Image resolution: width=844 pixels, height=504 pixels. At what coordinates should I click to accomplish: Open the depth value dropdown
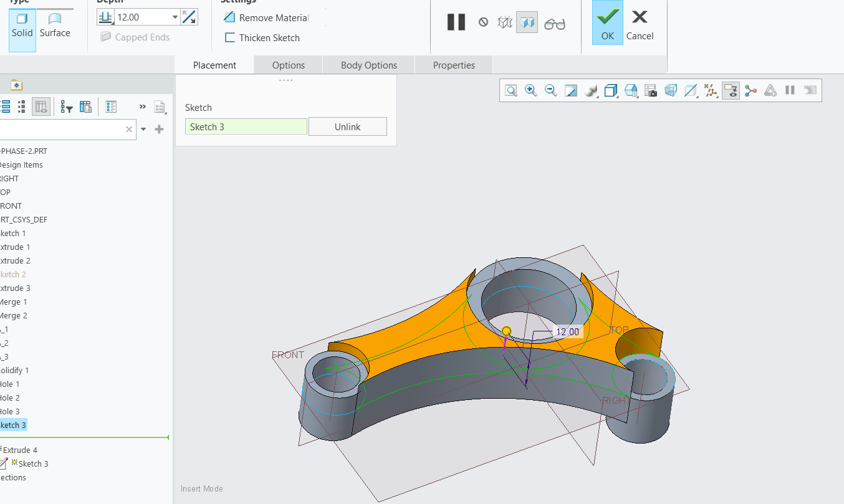click(x=174, y=16)
